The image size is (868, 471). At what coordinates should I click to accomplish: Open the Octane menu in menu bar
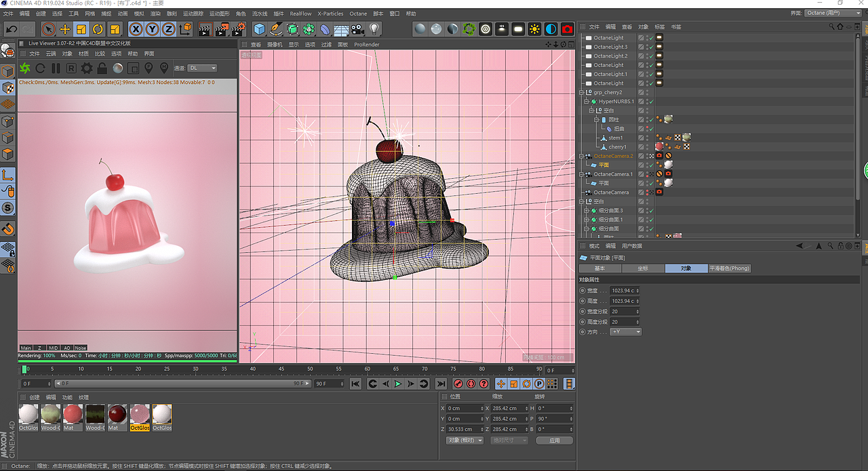358,14
